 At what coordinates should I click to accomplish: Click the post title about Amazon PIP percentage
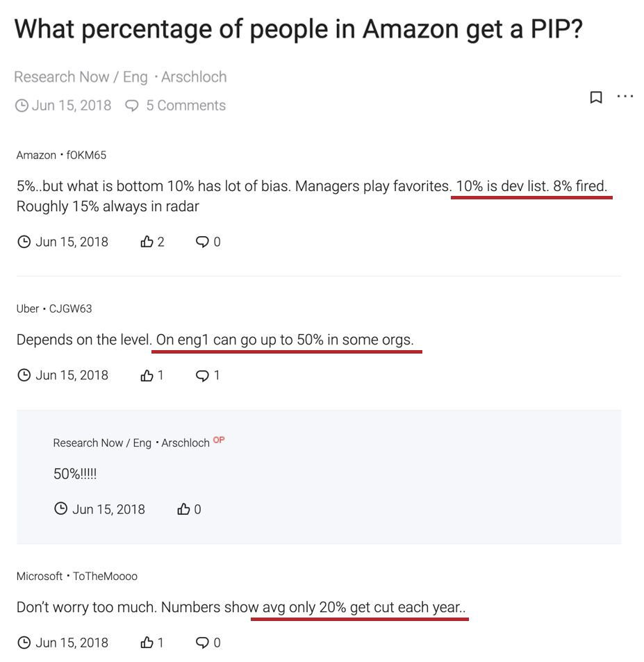(x=300, y=28)
